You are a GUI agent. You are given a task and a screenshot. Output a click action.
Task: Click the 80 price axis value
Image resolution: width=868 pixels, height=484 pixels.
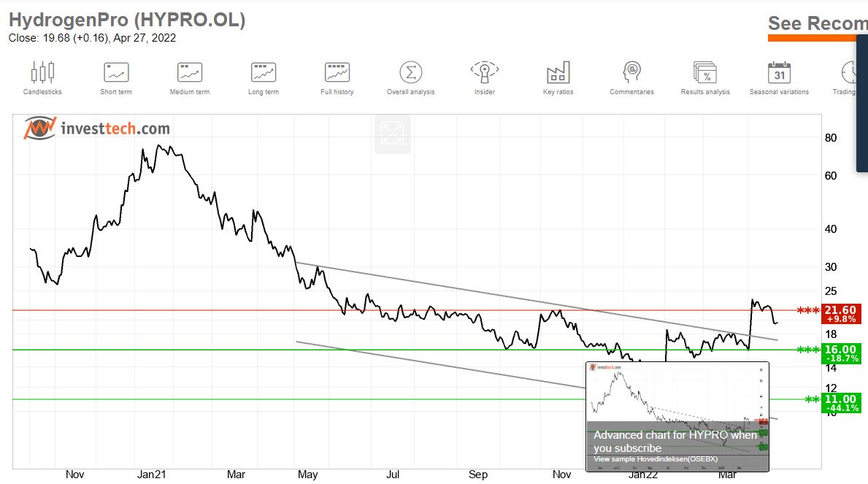click(x=830, y=138)
